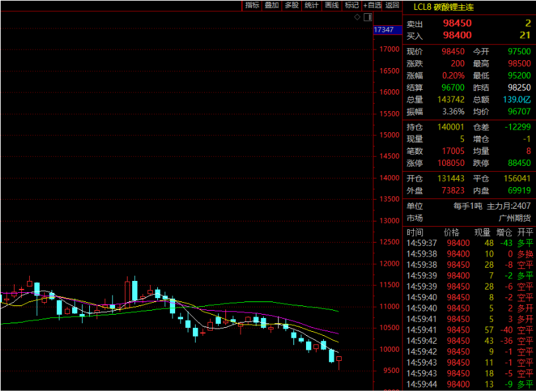Image resolution: width=536 pixels, height=392 pixels.
Task: Click the diamond icon above the price axis
Action: [358, 17]
